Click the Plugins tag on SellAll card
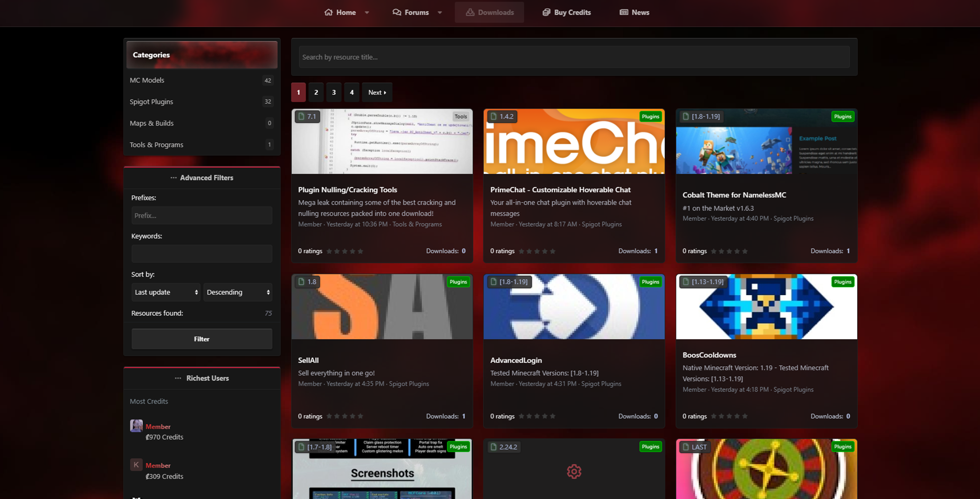Screen dimensions: 980x499 click(458, 282)
